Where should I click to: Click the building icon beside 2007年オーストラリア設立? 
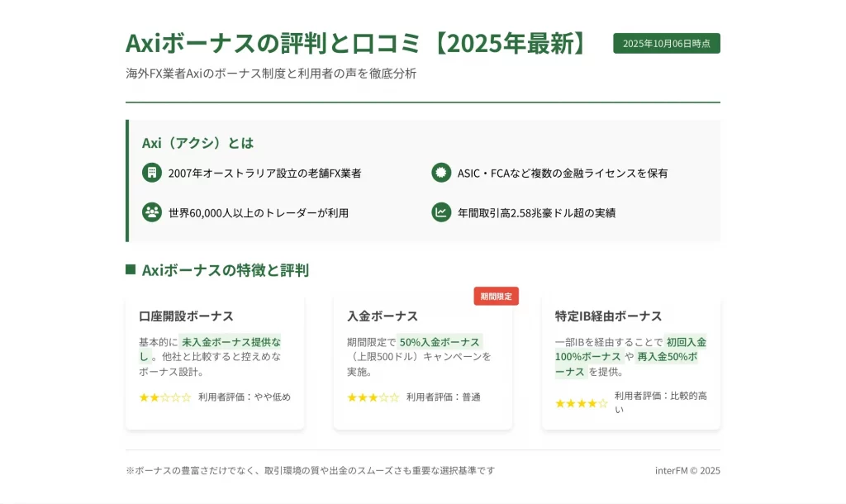[x=152, y=173]
